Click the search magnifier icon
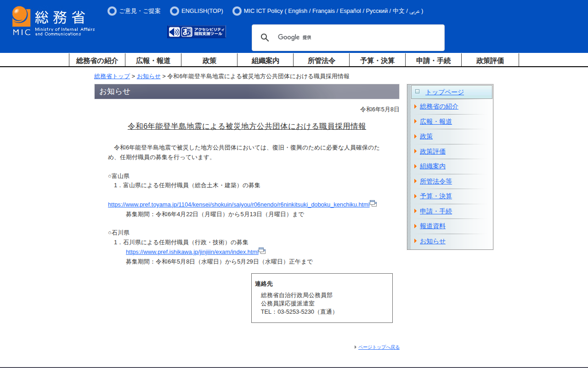The height and width of the screenshot is (368, 588). (265, 38)
